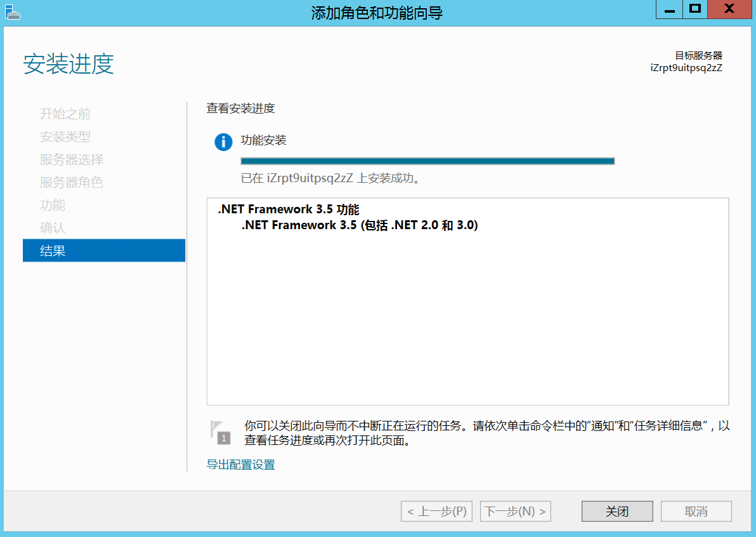The image size is (756, 537).
Task: Jump to the 确认 step
Action: pos(53,228)
